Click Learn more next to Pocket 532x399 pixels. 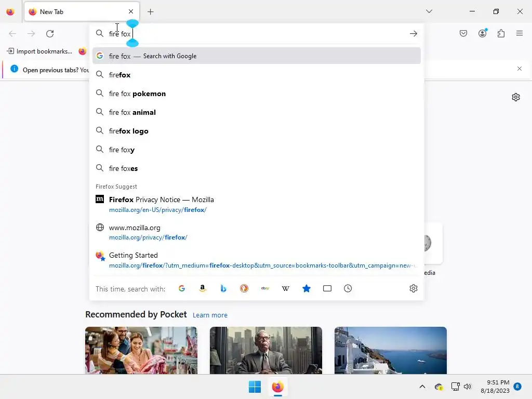point(210,315)
